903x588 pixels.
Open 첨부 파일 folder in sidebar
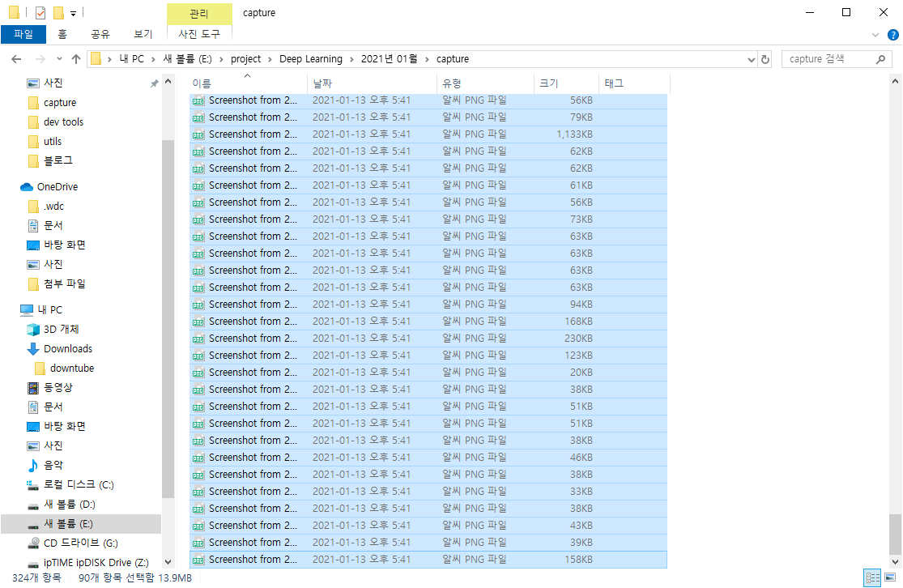click(65, 284)
